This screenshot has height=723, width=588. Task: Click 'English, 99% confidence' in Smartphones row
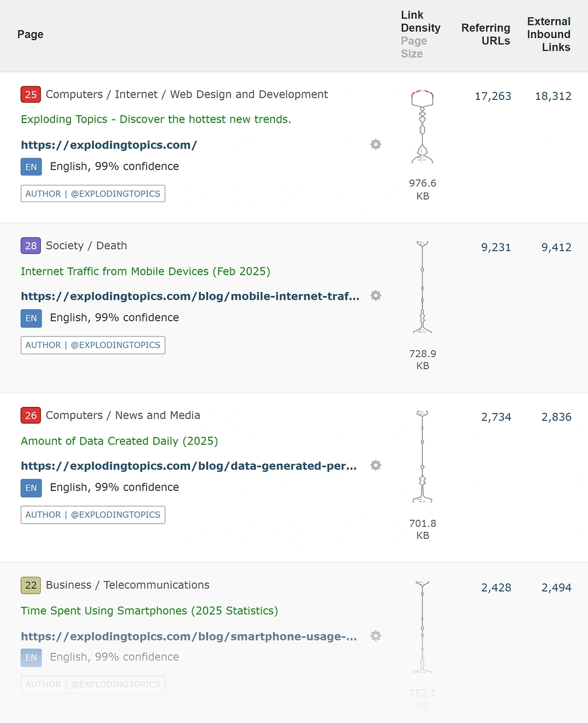coord(114,657)
